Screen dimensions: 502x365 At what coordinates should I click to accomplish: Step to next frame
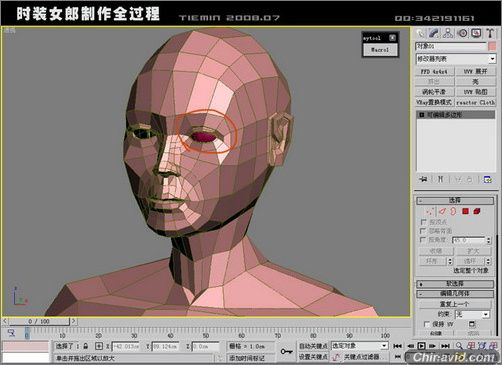(432, 346)
